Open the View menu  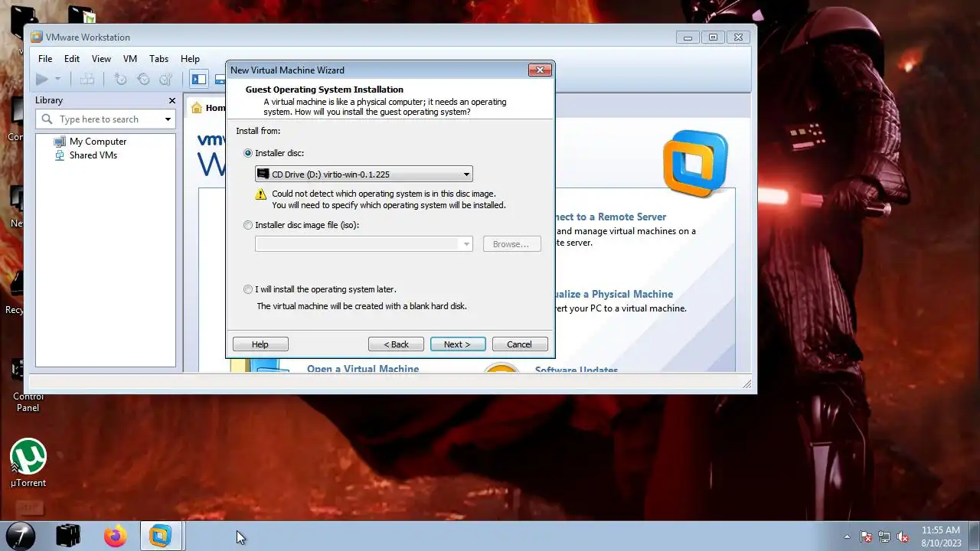pos(101,59)
